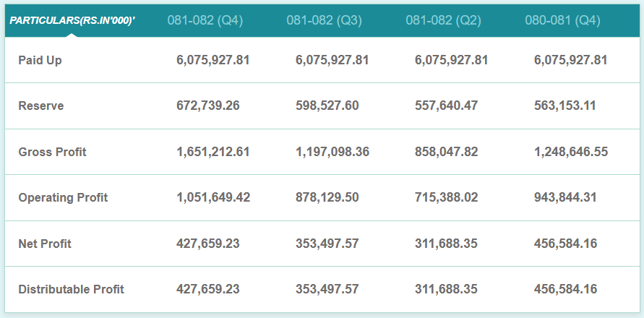The image size is (644, 318).
Task: Click Gross Profit value 858,047.82
Action: pyautogui.click(x=447, y=152)
